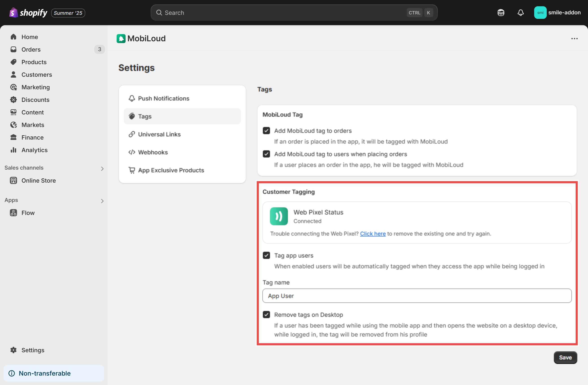Open App Exclusive Products settings

coord(182,170)
